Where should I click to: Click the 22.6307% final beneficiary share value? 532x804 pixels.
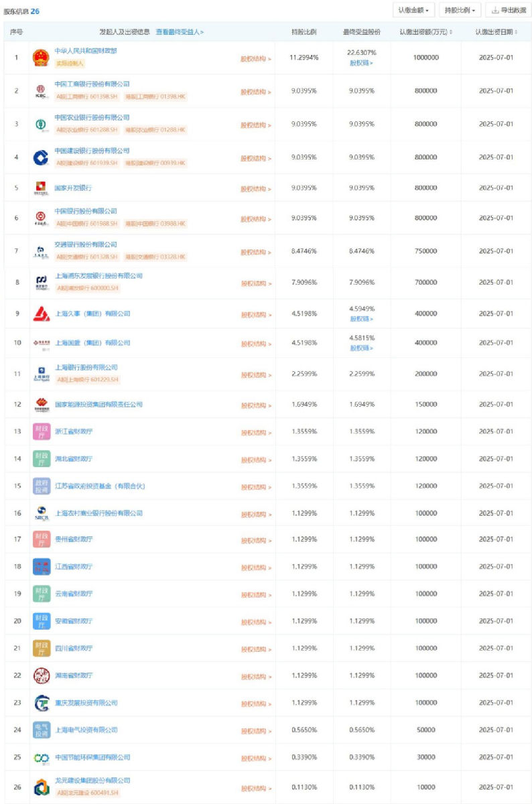click(361, 52)
